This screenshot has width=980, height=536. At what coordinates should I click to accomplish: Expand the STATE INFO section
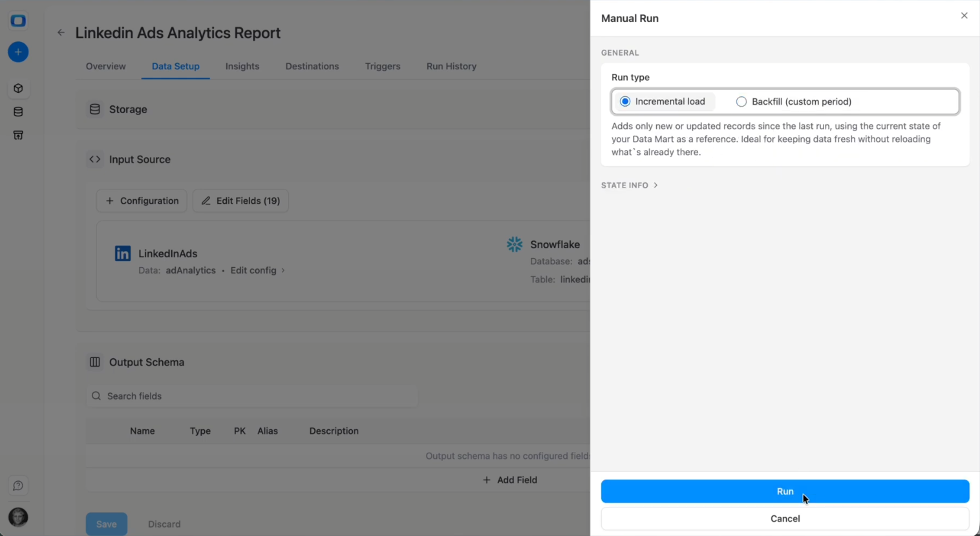pos(628,185)
